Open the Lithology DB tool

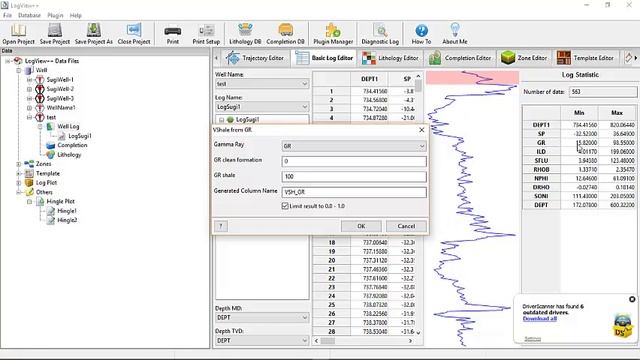[245, 33]
